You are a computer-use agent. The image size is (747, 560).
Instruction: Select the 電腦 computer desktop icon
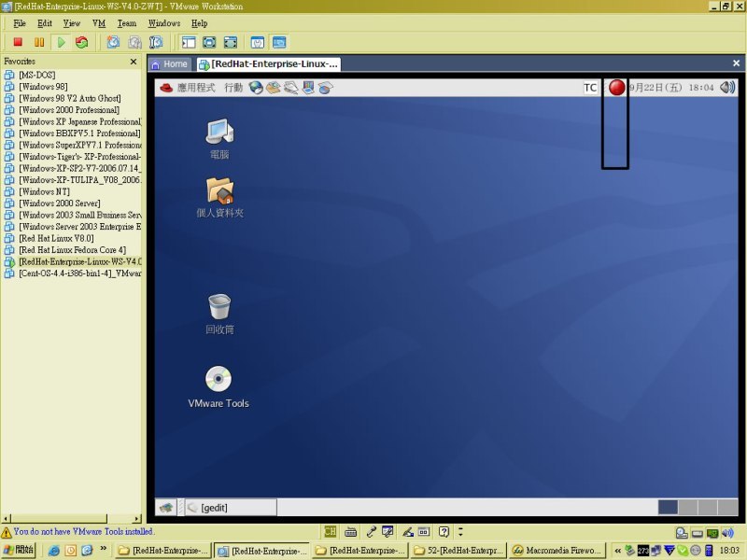point(219,138)
